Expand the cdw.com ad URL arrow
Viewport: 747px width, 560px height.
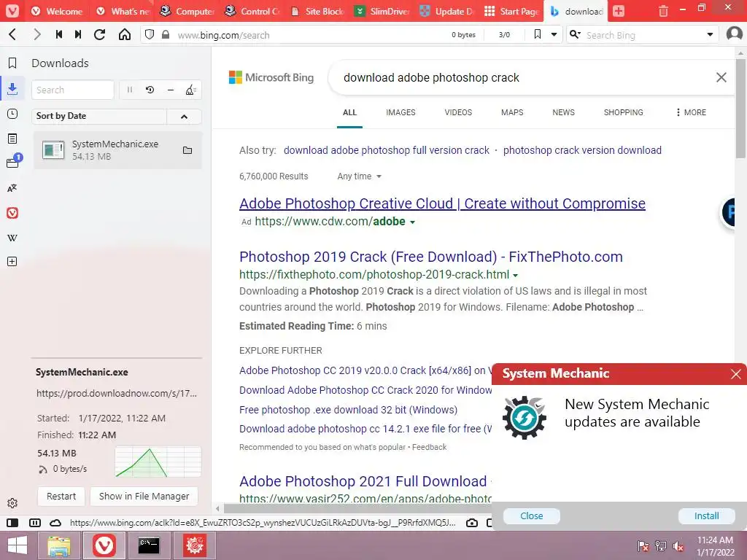tap(413, 222)
